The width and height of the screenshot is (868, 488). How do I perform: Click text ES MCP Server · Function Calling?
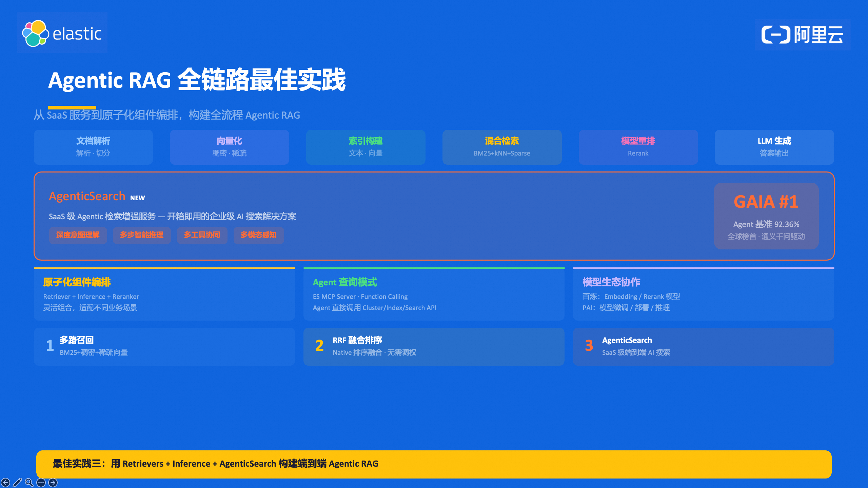[x=360, y=297]
